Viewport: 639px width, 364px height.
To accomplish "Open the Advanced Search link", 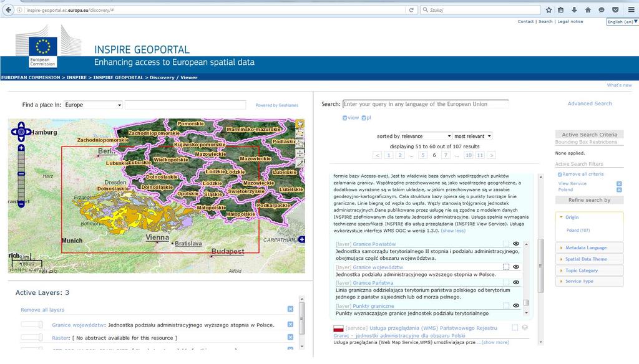I will [x=590, y=104].
